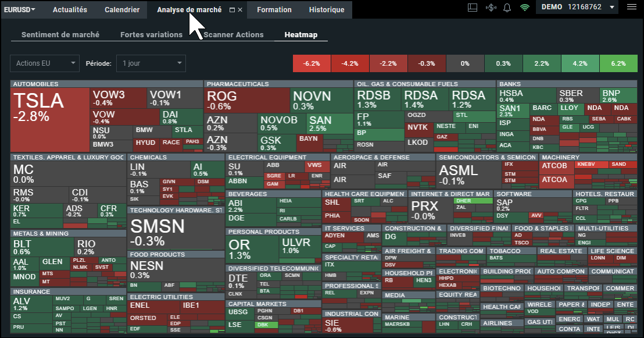644x338 pixels.
Task: Open the ROG -0.6% heatmap tile
Action: [247, 100]
